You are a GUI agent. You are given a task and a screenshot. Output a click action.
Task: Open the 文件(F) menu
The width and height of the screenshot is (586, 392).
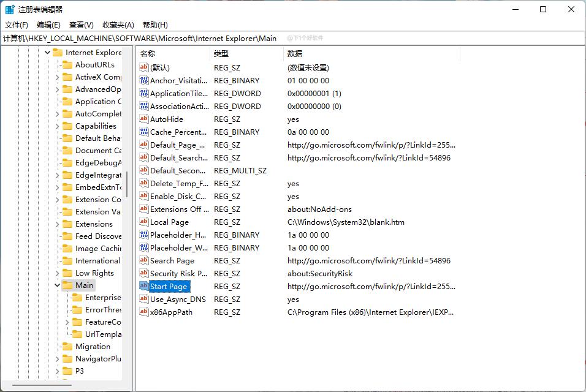[x=17, y=24]
